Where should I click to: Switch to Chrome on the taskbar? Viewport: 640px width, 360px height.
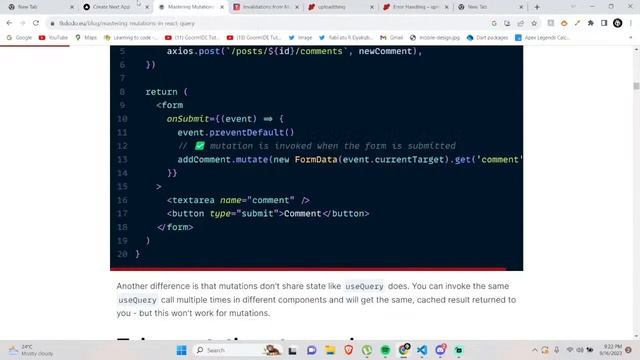(404, 350)
